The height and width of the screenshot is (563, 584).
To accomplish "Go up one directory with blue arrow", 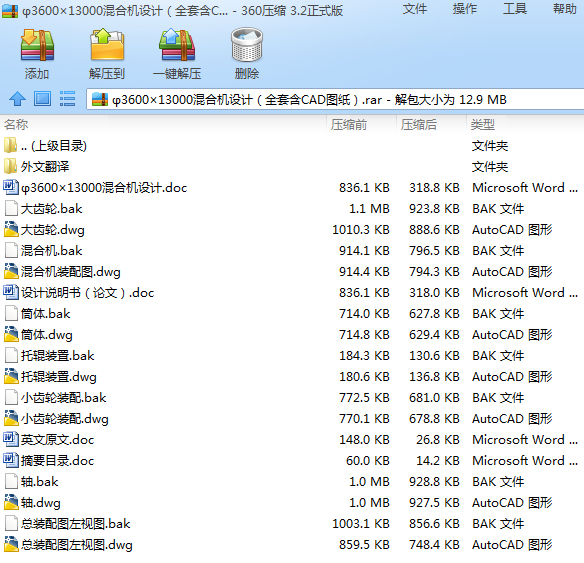I will point(17,99).
